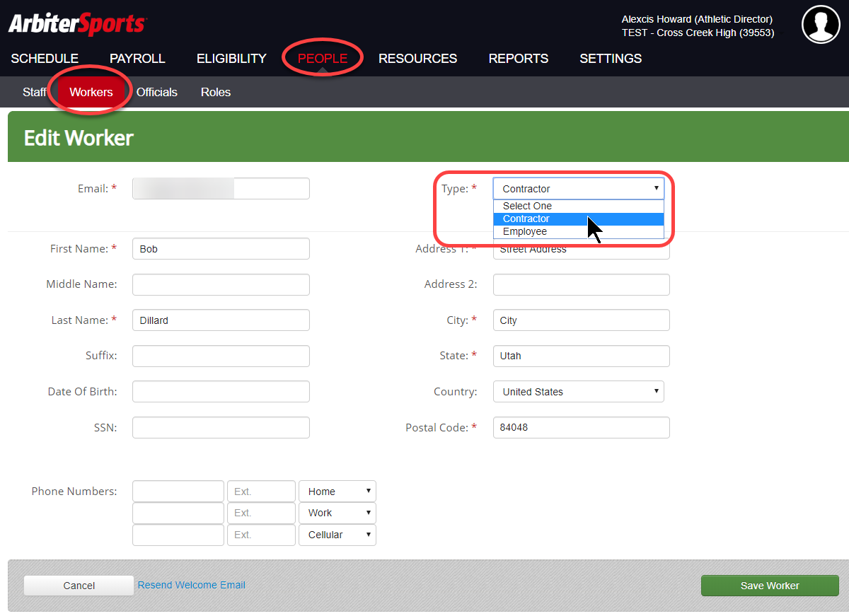849x616 pixels.
Task: Open the REPORTS section
Action: pyautogui.click(x=518, y=59)
